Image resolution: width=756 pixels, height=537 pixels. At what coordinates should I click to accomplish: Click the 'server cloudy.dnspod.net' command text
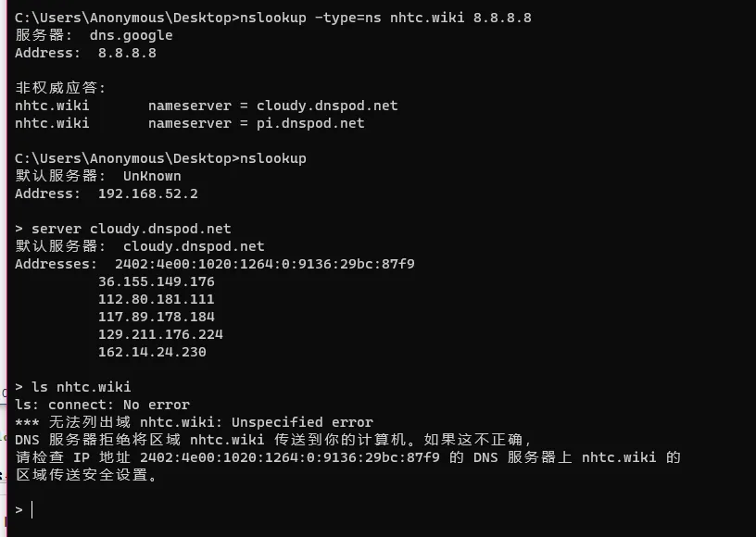tap(132, 229)
